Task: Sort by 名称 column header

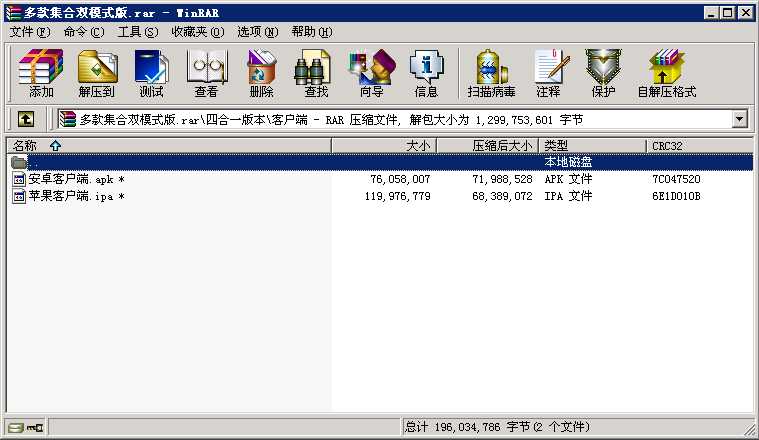Action: pyautogui.click(x=168, y=146)
